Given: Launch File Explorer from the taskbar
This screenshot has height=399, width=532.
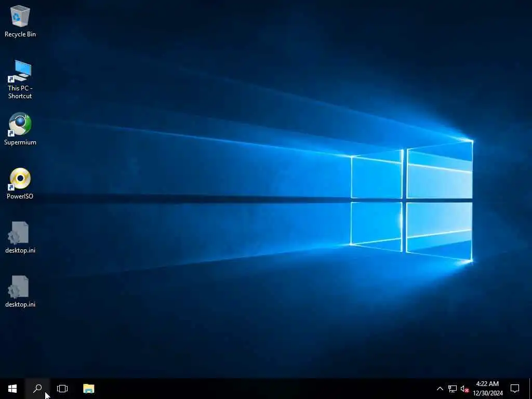Looking at the screenshot, I should click(88, 389).
